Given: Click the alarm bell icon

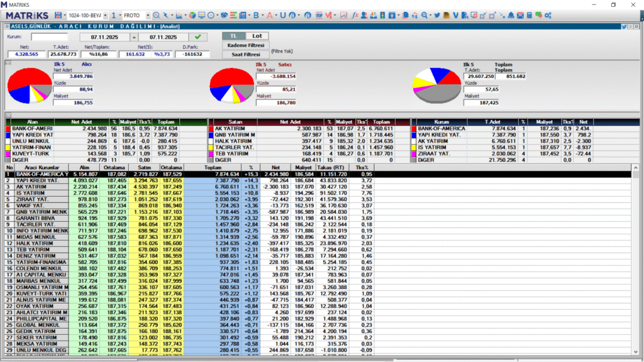Looking at the screenshot, I should click(511, 14).
